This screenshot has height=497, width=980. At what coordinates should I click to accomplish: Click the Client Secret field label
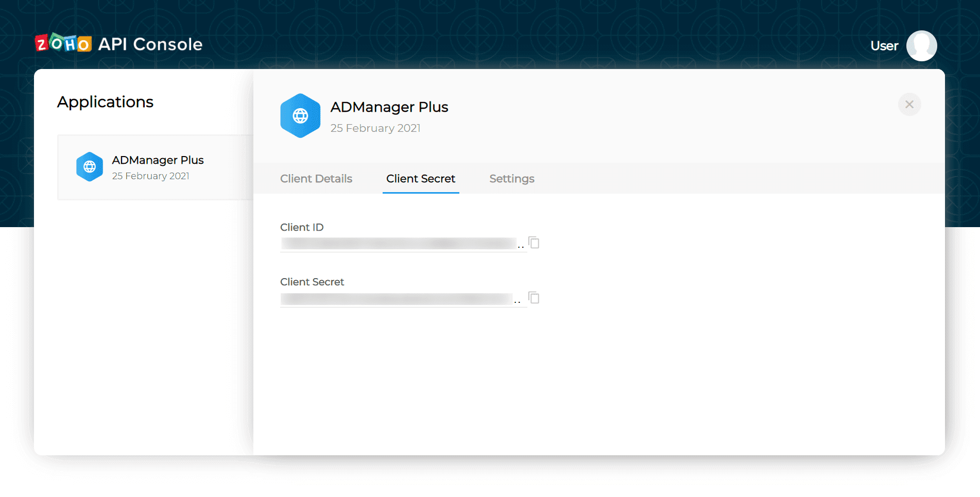[x=312, y=282]
